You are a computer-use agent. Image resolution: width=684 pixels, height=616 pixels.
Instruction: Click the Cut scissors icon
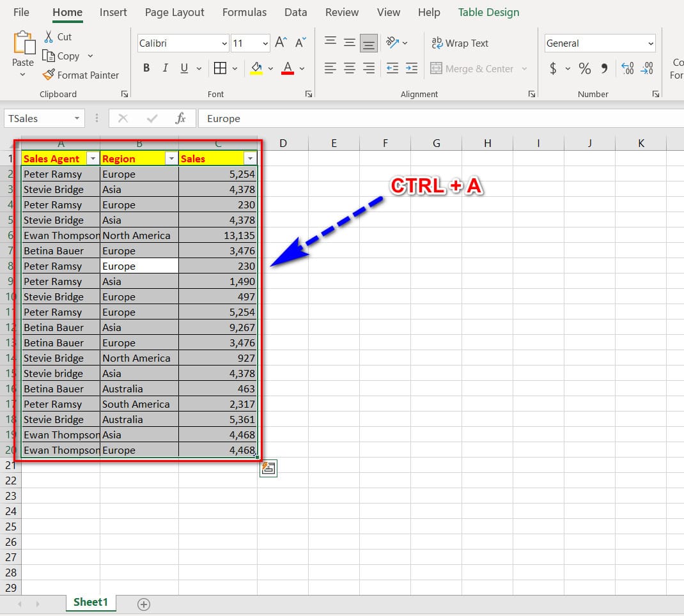point(49,36)
